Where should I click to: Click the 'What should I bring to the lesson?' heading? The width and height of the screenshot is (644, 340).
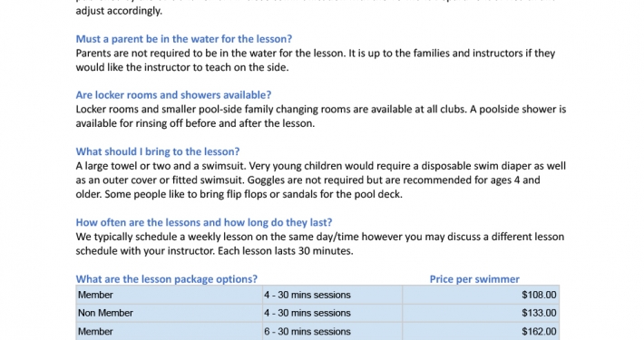pyautogui.click(x=157, y=151)
